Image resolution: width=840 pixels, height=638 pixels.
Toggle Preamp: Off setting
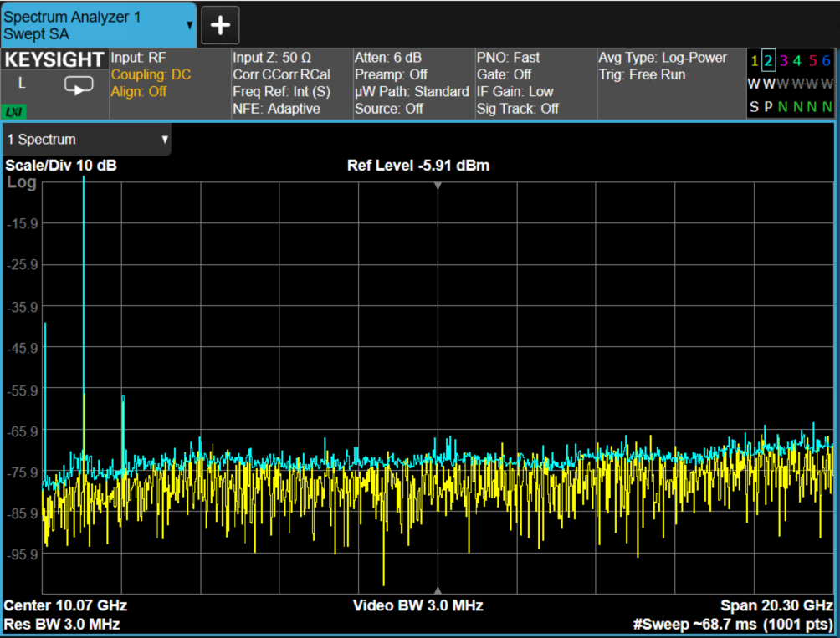pos(391,74)
